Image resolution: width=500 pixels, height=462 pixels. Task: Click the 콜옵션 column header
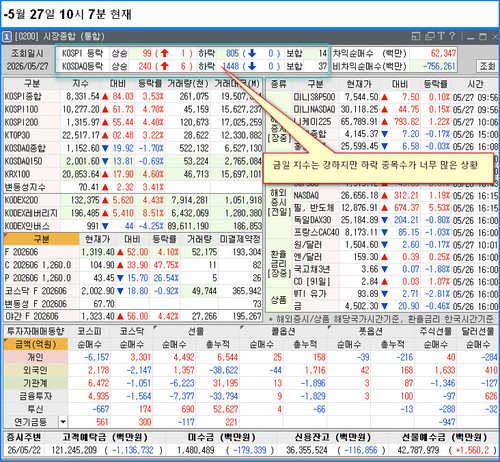pos(283,331)
